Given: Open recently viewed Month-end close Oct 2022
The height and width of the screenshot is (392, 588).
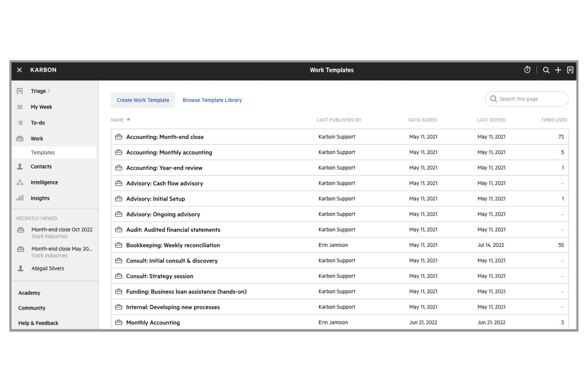Looking at the screenshot, I should click(62, 230).
